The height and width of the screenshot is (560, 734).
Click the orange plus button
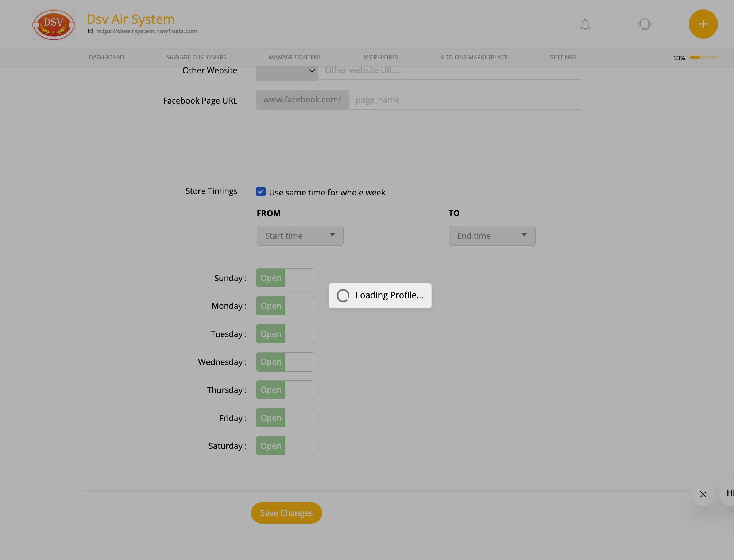703,24
